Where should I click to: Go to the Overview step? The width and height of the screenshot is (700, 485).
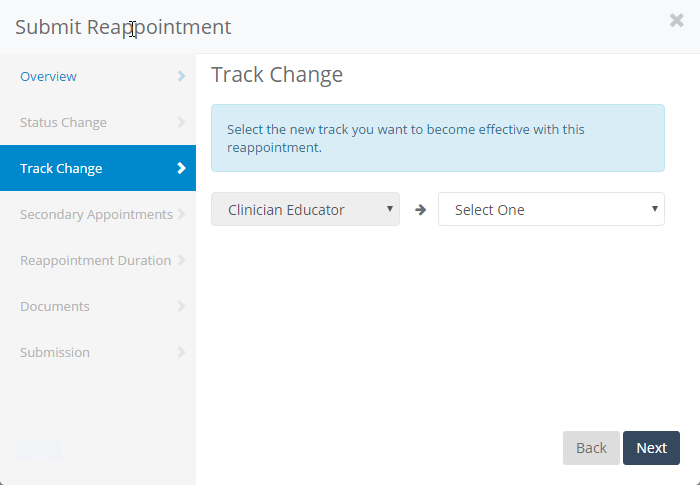coord(48,77)
